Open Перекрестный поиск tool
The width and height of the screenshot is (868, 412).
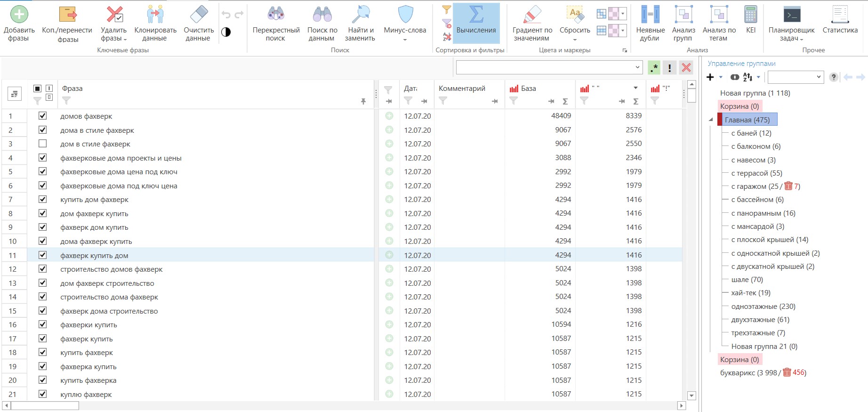point(276,15)
